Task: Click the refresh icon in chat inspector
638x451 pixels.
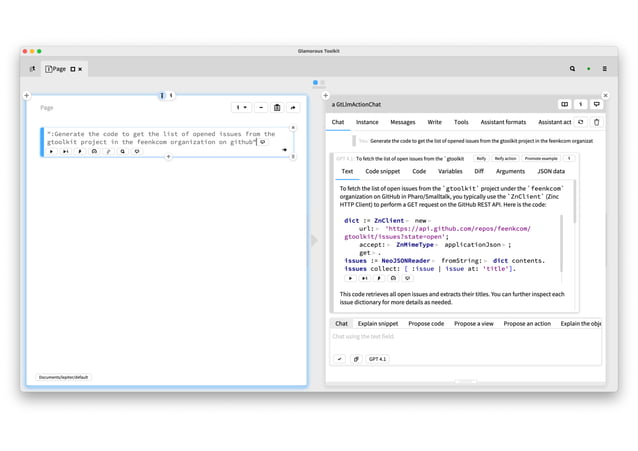Action: click(581, 122)
